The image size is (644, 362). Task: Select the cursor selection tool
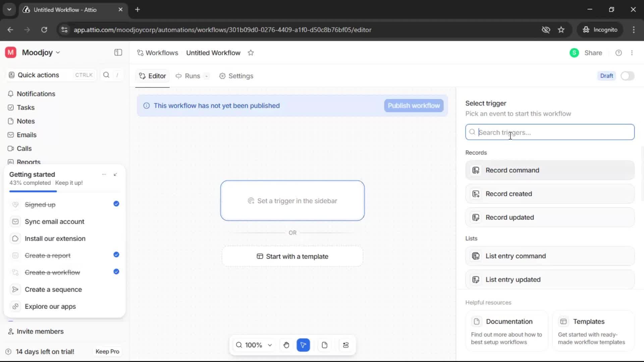tap(303, 345)
